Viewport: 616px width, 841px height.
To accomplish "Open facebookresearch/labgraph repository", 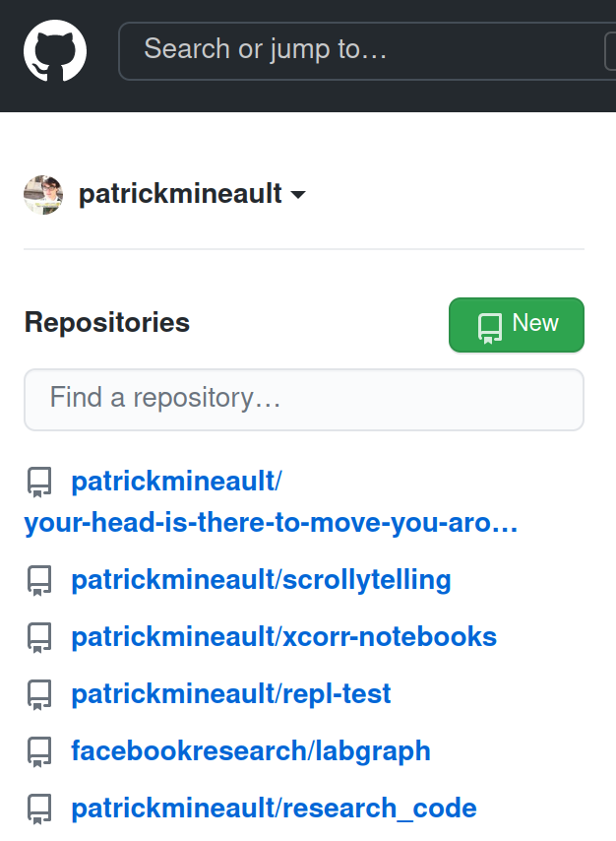I will (251, 750).
